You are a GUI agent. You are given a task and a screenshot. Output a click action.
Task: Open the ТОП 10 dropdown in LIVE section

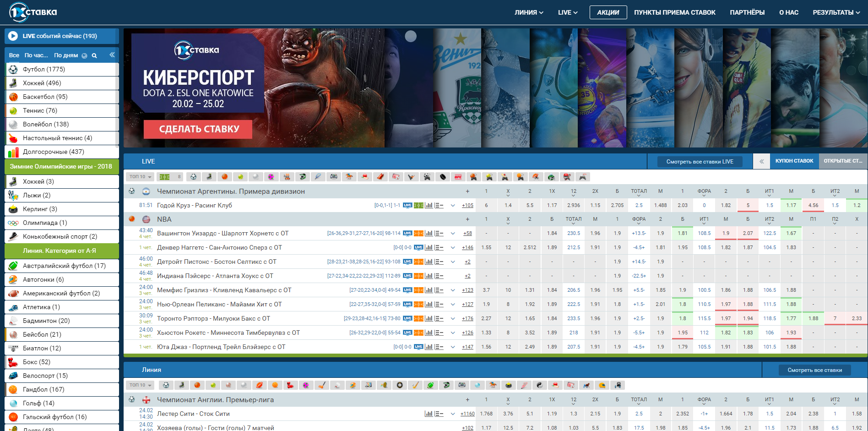tap(140, 177)
